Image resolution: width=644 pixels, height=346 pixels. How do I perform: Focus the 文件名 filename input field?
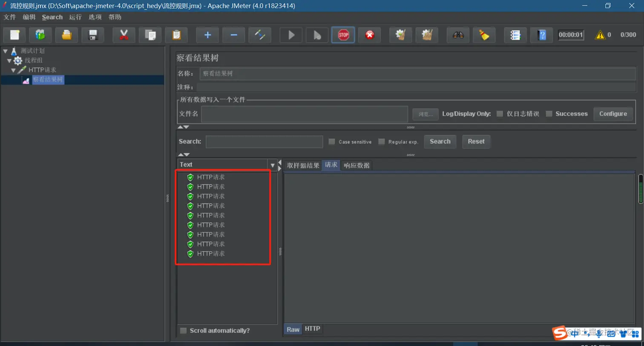tap(305, 114)
